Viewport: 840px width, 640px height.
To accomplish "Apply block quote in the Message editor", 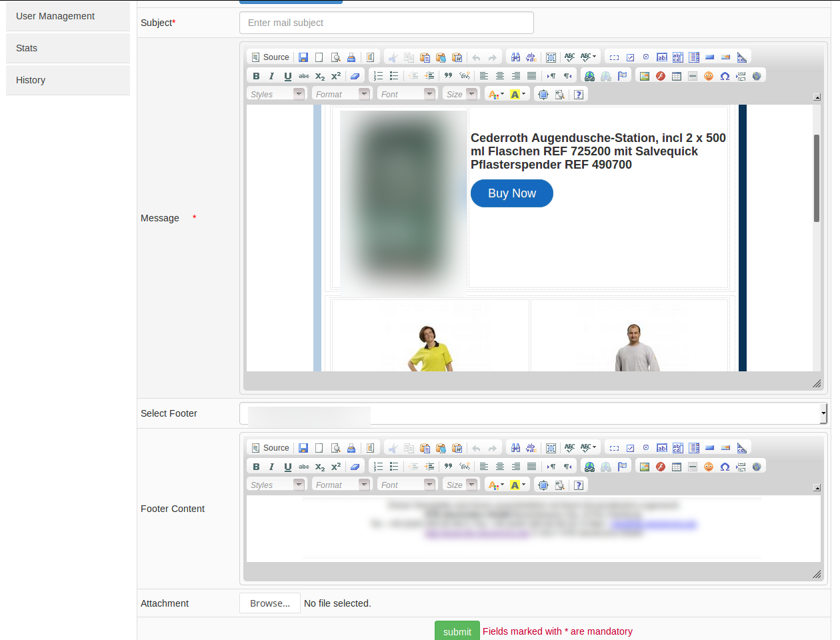I will coord(449,76).
